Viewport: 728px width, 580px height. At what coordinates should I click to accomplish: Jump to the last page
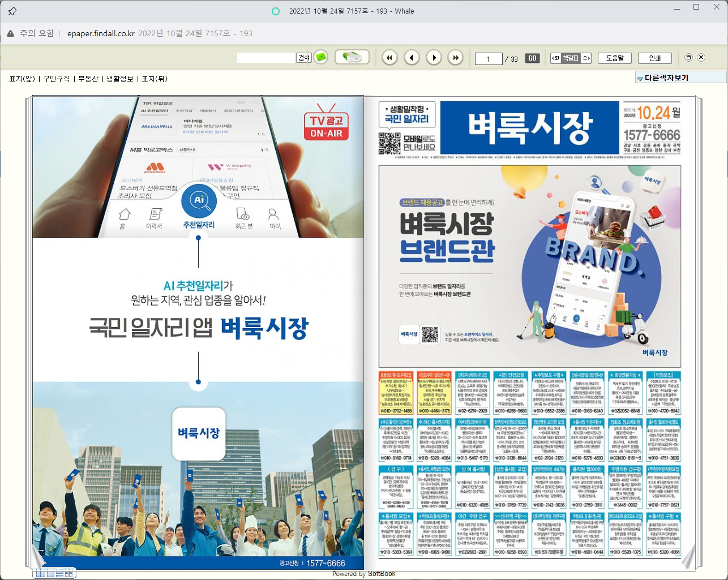pos(456,57)
